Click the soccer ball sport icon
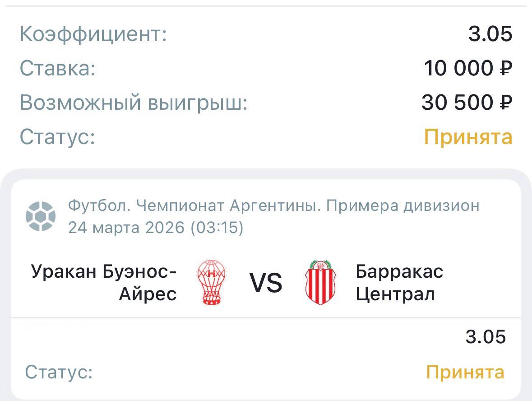Screen dimensions: 532x401 (41, 216)
